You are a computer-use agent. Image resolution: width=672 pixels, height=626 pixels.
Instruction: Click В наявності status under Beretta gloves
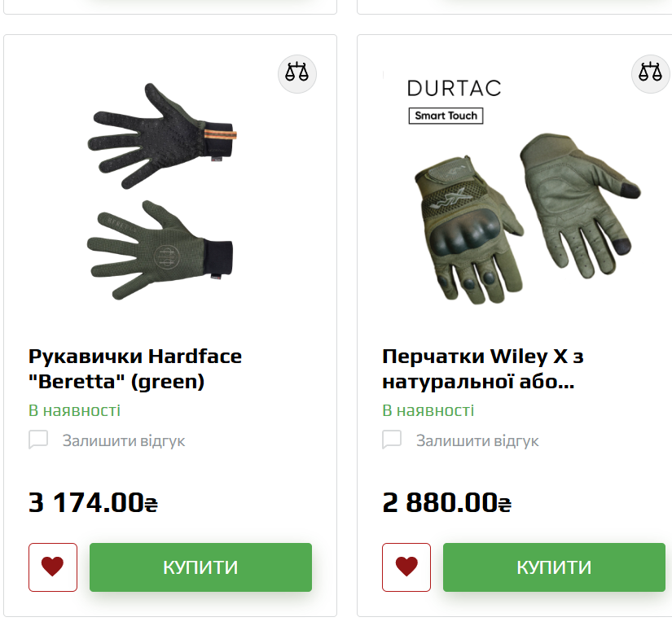74,410
